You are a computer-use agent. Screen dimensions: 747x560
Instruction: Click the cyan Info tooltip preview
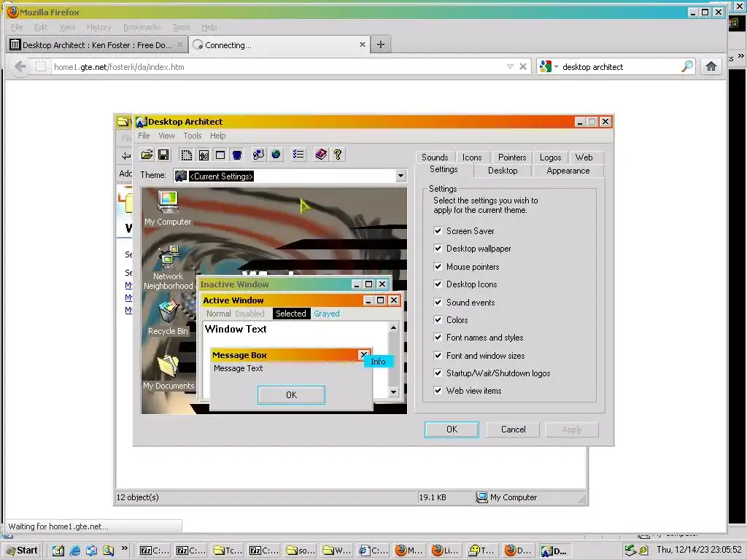coord(379,362)
